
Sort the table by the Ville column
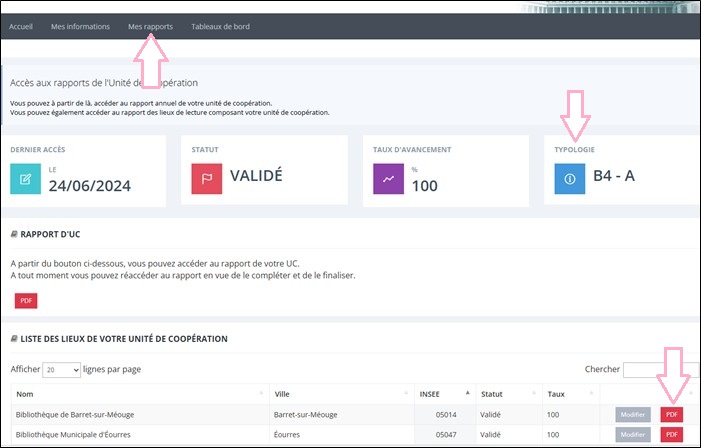(x=340, y=394)
